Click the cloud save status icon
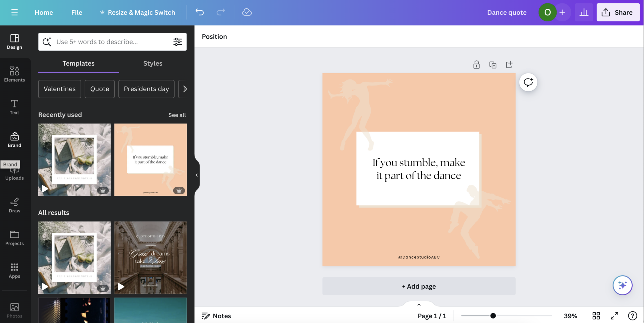 click(x=247, y=12)
